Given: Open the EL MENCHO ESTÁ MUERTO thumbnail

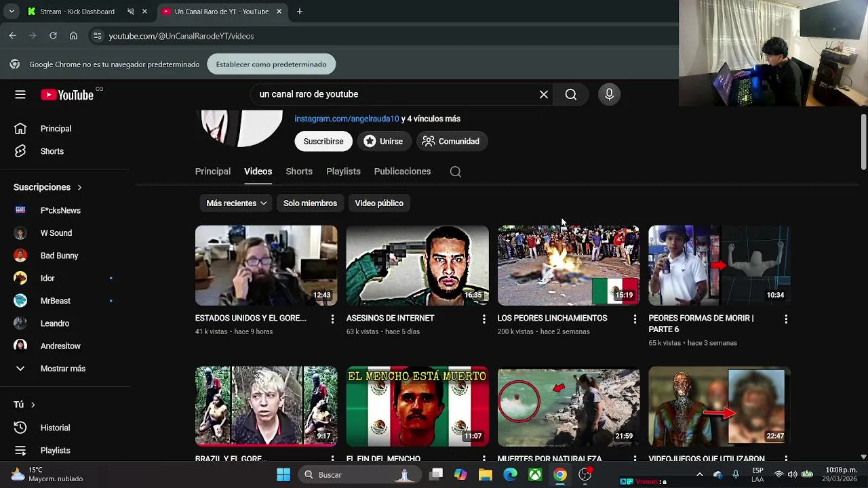Looking at the screenshot, I should coord(417,407).
